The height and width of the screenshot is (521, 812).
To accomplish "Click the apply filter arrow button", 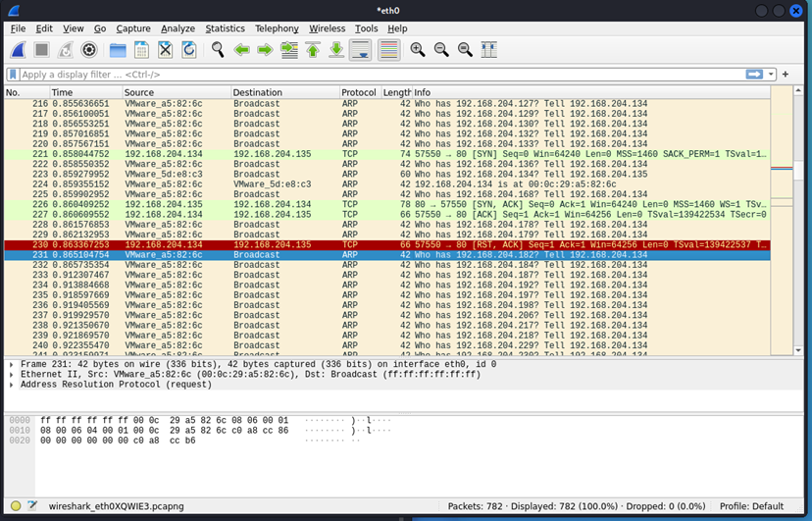I will point(754,75).
